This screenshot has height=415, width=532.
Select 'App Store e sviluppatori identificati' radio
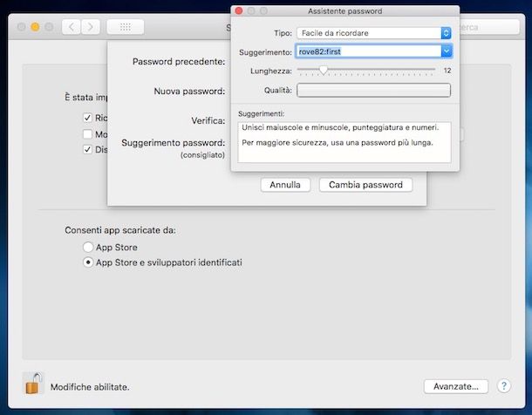pyautogui.click(x=88, y=262)
